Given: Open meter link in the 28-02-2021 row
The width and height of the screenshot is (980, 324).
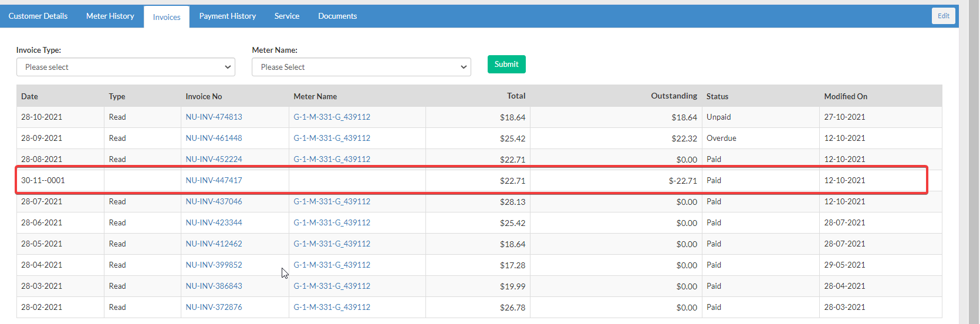Looking at the screenshot, I should coord(332,307).
